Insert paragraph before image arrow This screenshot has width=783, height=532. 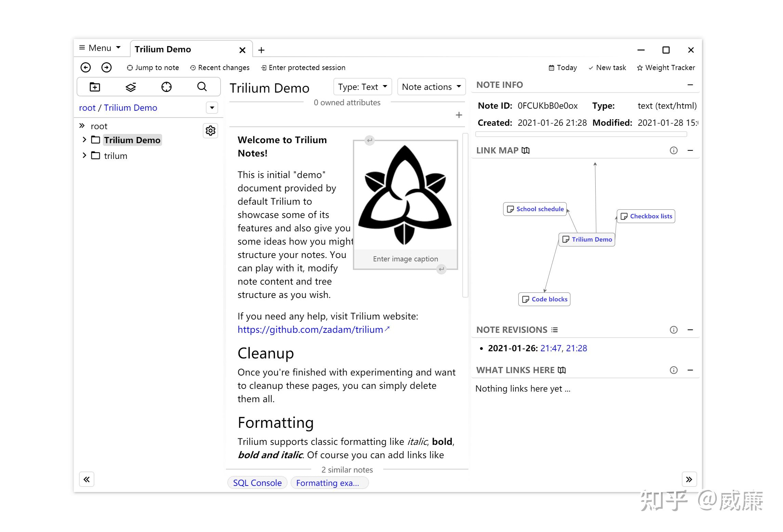coord(370,140)
